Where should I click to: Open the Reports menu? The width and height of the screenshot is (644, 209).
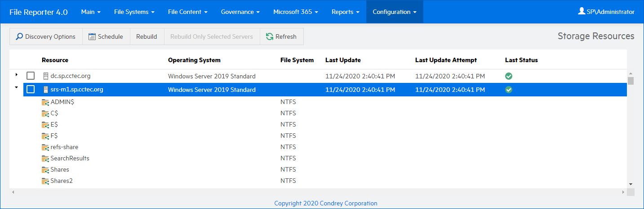click(x=345, y=12)
